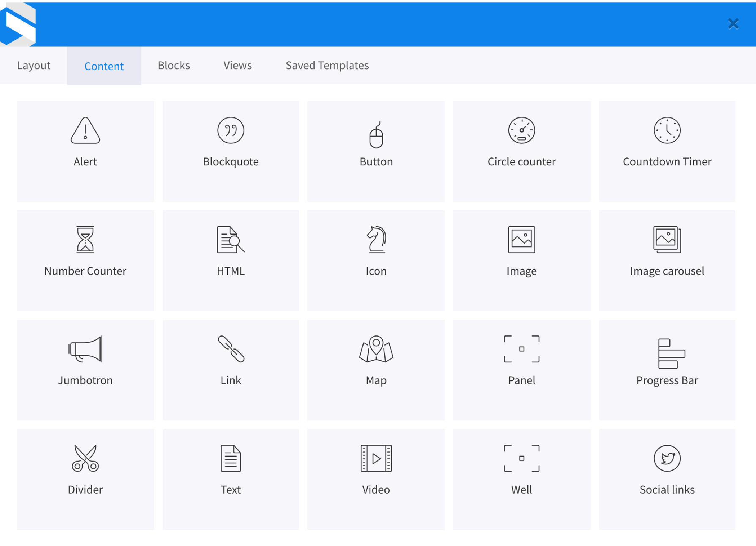The image size is (756, 546).
Task: Select the Alert content element
Action: pos(85,151)
